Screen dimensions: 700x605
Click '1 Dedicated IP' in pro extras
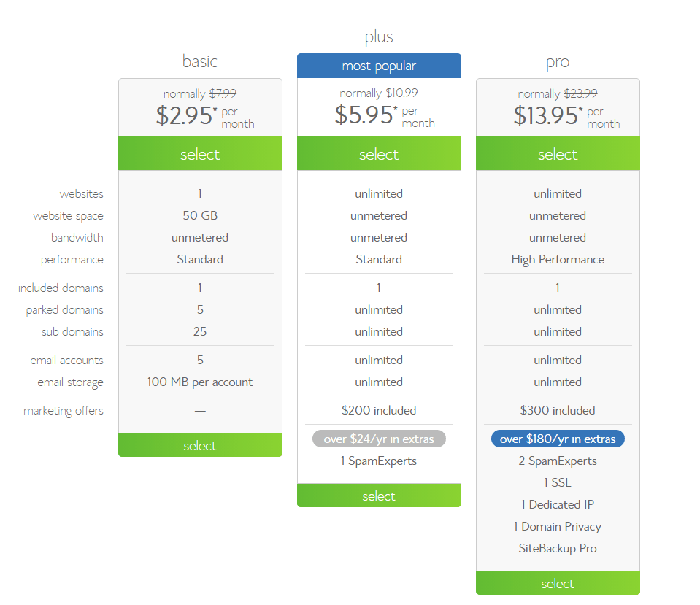[x=558, y=504]
